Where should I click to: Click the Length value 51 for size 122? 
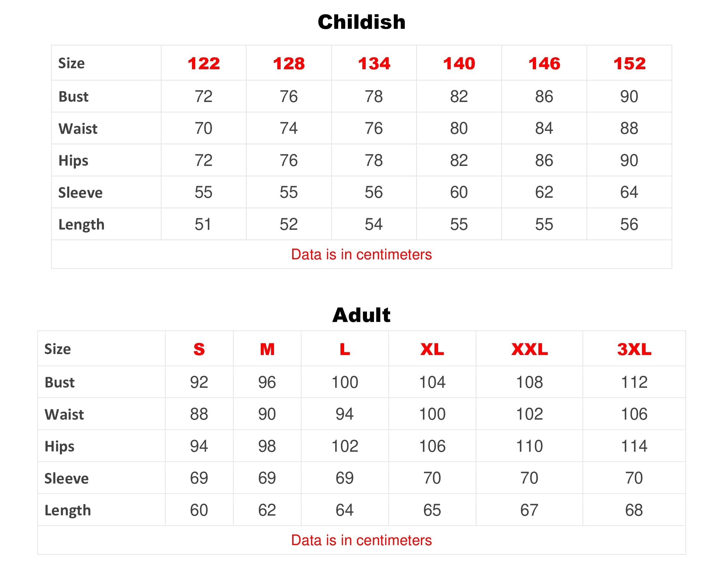point(203,224)
